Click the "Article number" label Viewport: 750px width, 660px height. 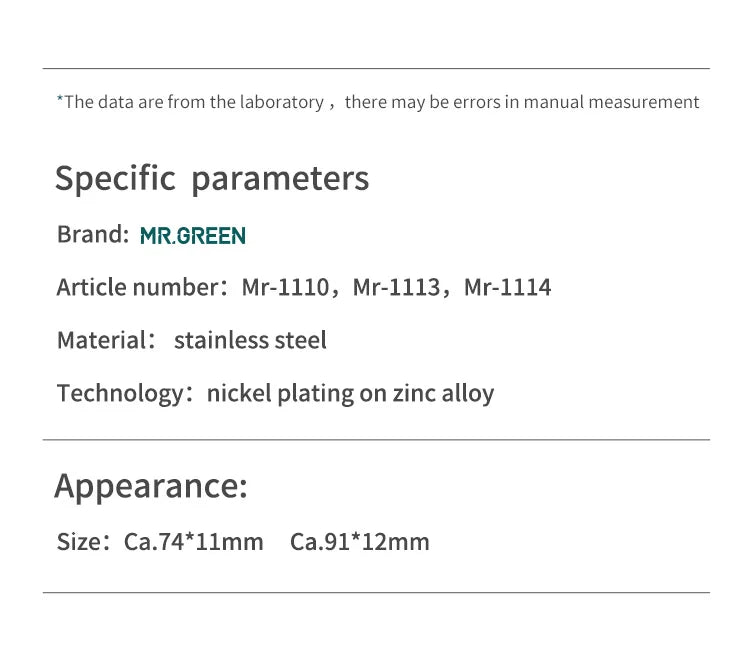point(137,288)
